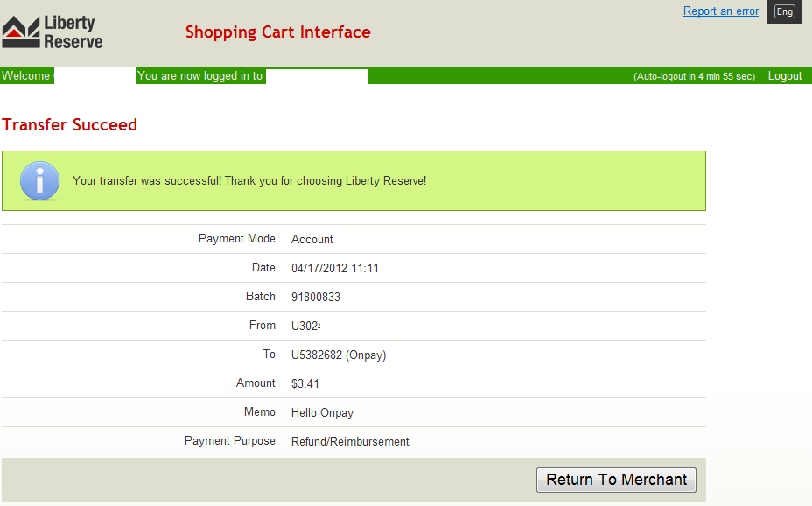Viewport: 812px width, 506px height.
Task: Select the From label
Action: click(262, 326)
